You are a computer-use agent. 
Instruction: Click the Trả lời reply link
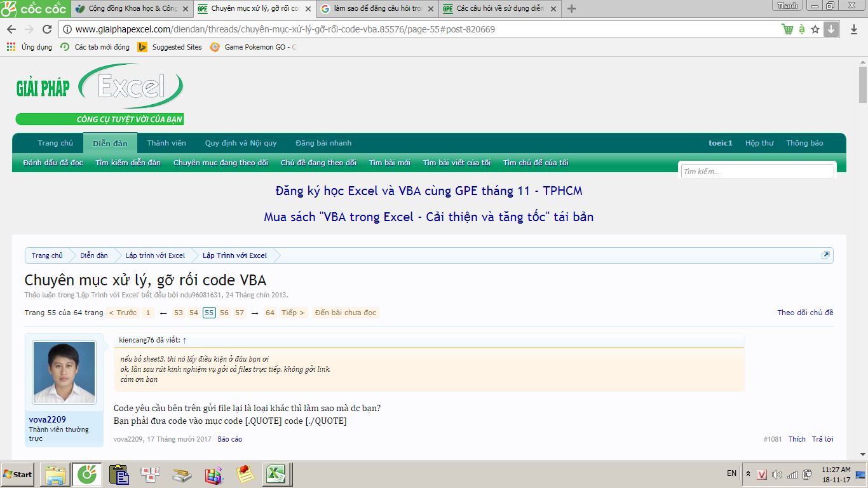click(x=822, y=439)
